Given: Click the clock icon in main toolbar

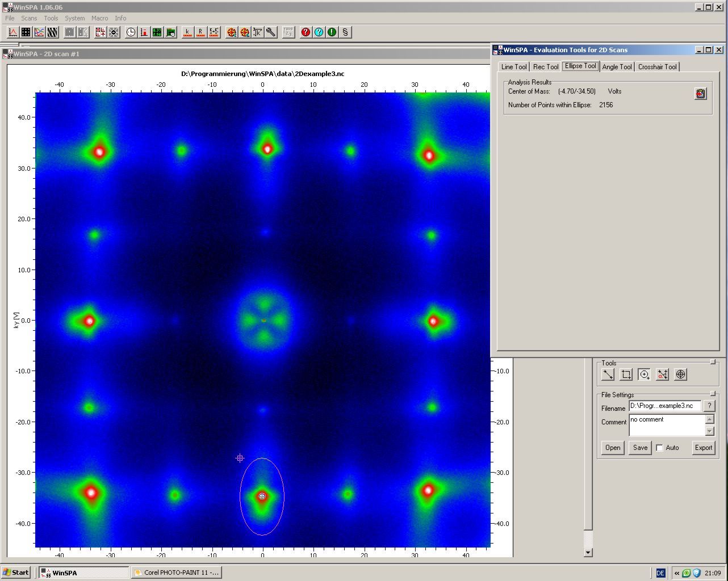Looking at the screenshot, I should (x=131, y=32).
